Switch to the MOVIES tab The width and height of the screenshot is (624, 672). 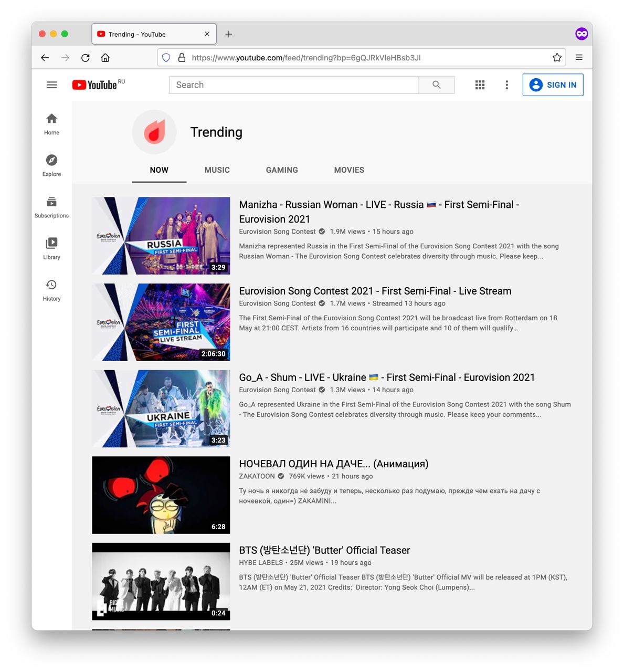pos(349,170)
